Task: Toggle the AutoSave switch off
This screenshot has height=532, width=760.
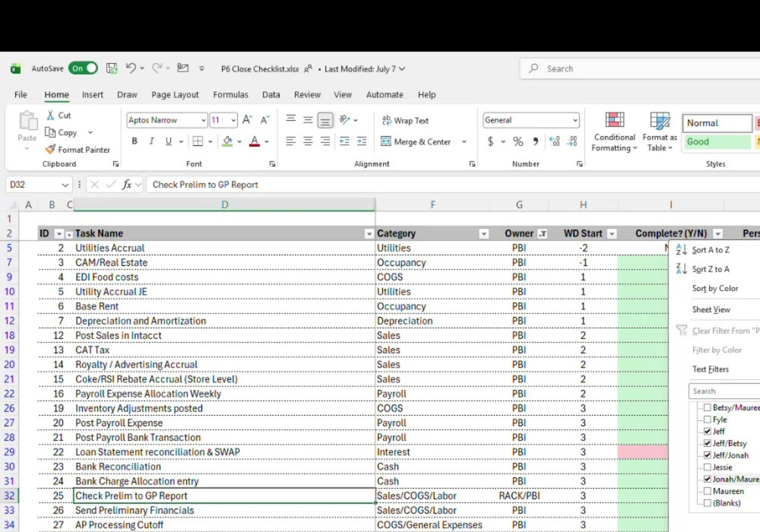Action: 83,68
